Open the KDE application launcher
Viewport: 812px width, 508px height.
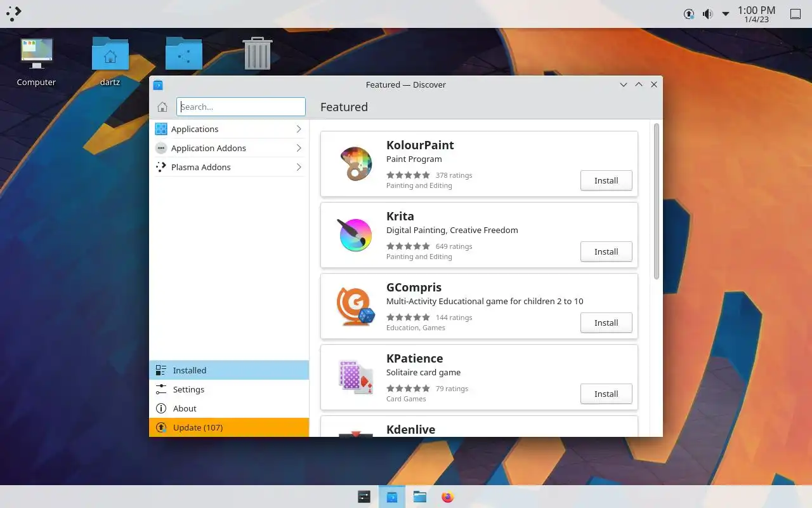pyautogui.click(x=13, y=13)
